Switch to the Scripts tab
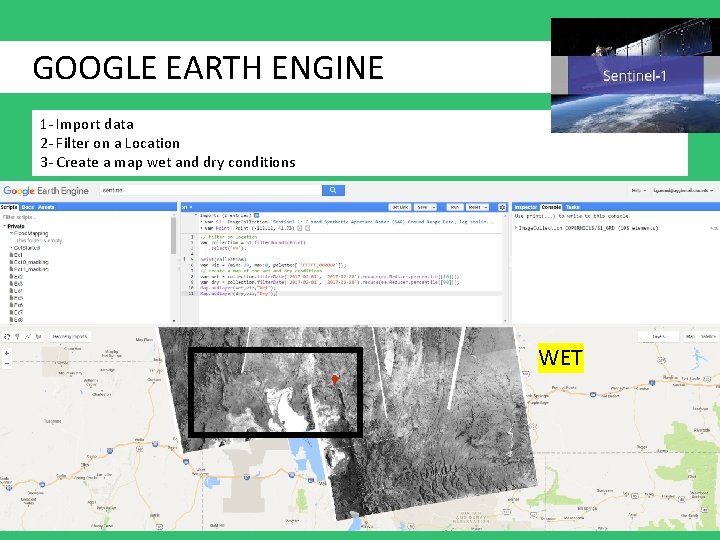The width and height of the screenshot is (720, 540). (9, 207)
